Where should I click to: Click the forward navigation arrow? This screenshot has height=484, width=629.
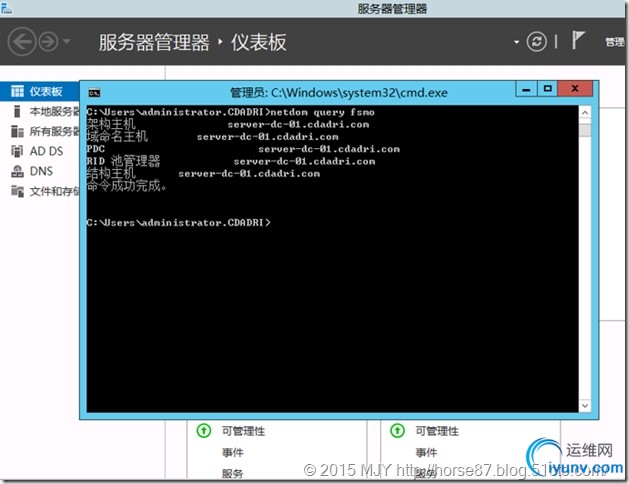[x=49, y=41]
